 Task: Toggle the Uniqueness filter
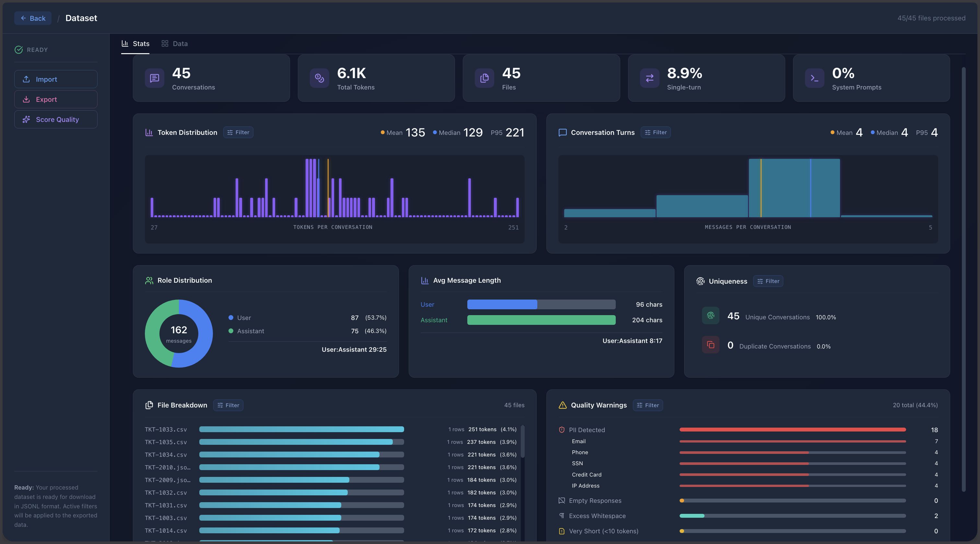tap(768, 281)
